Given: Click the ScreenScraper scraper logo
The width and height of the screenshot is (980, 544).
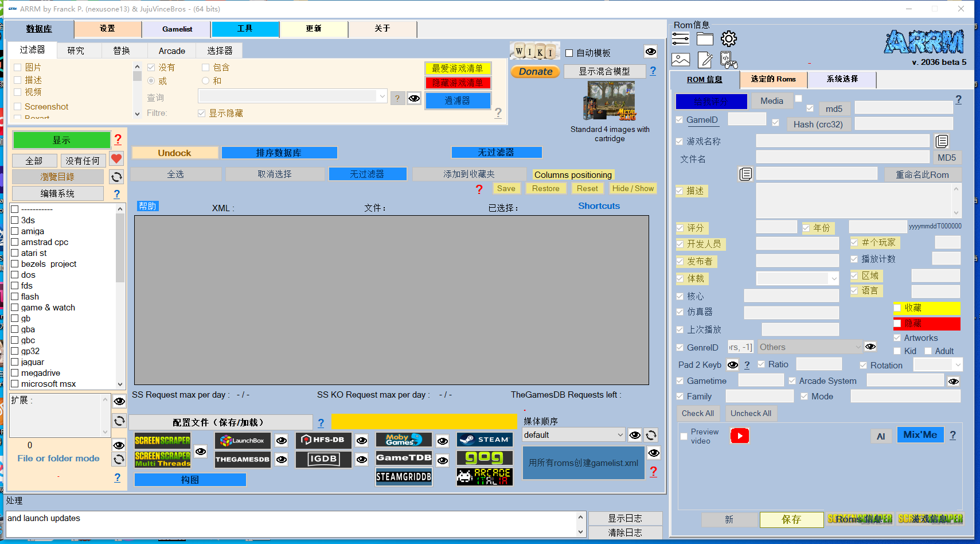Looking at the screenshot, I should point(162,440).
